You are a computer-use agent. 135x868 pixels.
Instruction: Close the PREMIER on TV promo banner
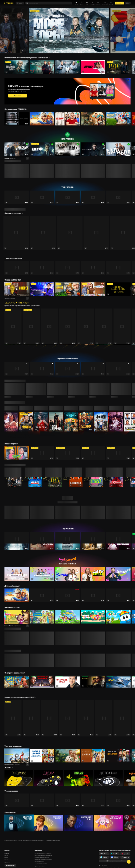coord(128,80)
